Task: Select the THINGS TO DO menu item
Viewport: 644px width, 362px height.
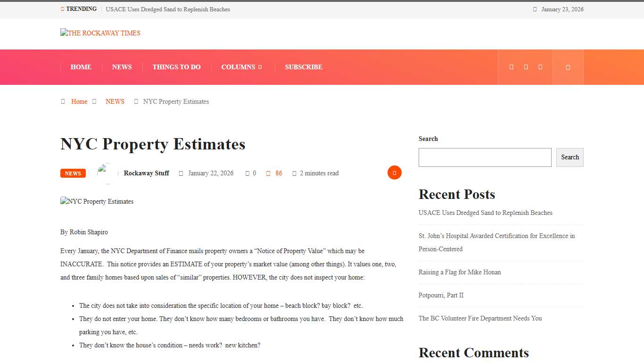Action: click(176, 67)
